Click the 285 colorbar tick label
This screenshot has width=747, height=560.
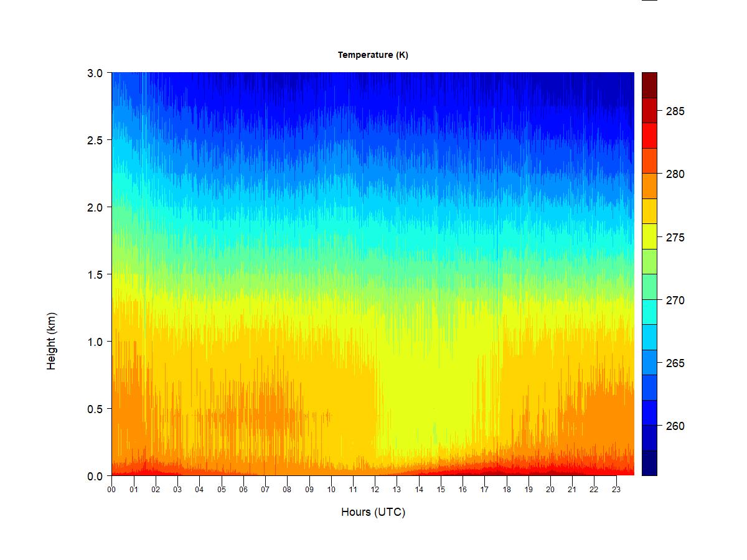coord(675,111)
